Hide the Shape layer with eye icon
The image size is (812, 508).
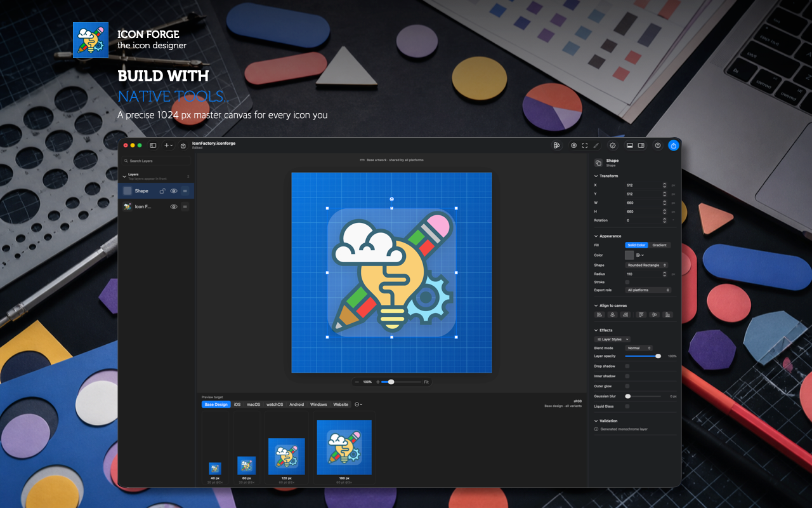[174, 190]
